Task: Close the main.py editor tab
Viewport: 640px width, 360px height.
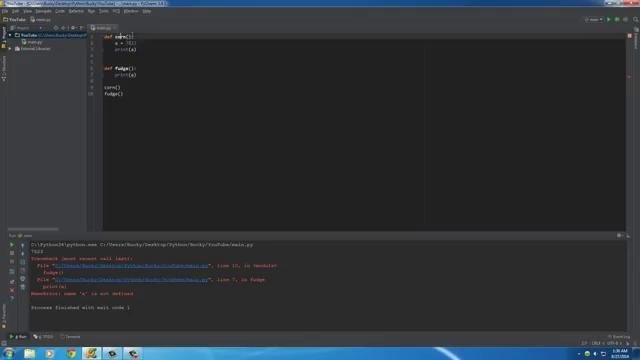Action: (115, 28)
